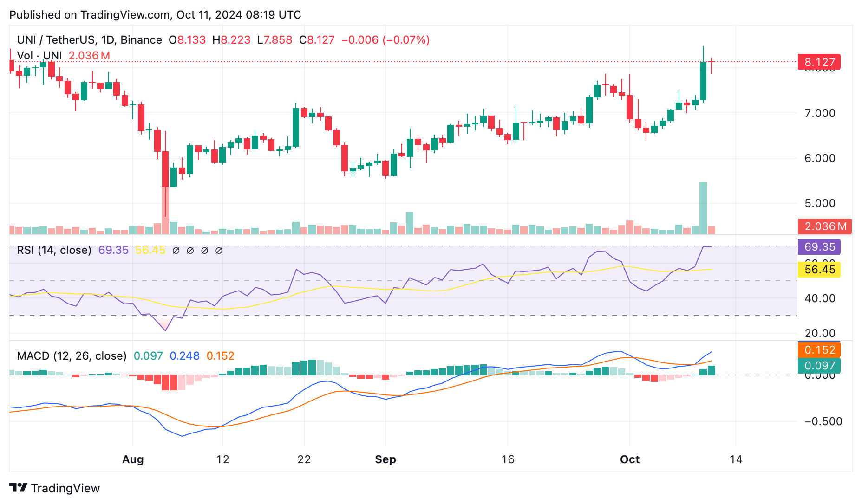Click the Oct date label on time axis
862x504 pixels.
[x=630, y=459]
